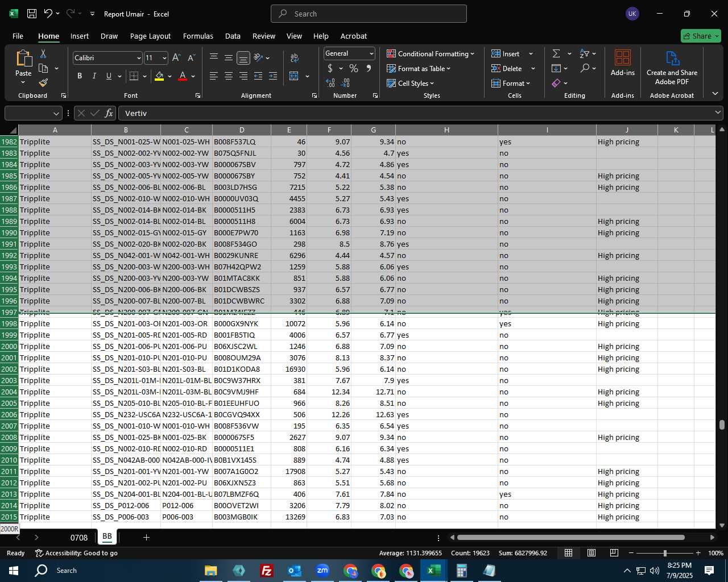
Task: Decrease font size with smaller A icon
Action: [x=191, y=57]
